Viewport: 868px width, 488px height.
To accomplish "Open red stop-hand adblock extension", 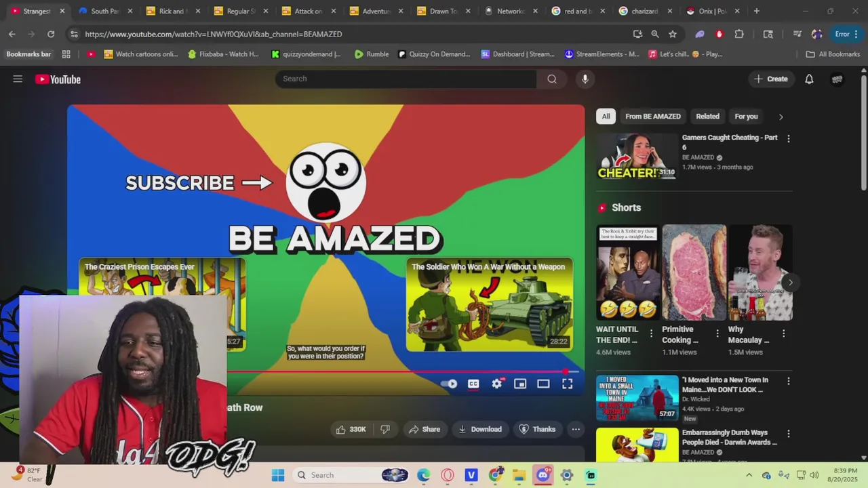I will point(719,34).
